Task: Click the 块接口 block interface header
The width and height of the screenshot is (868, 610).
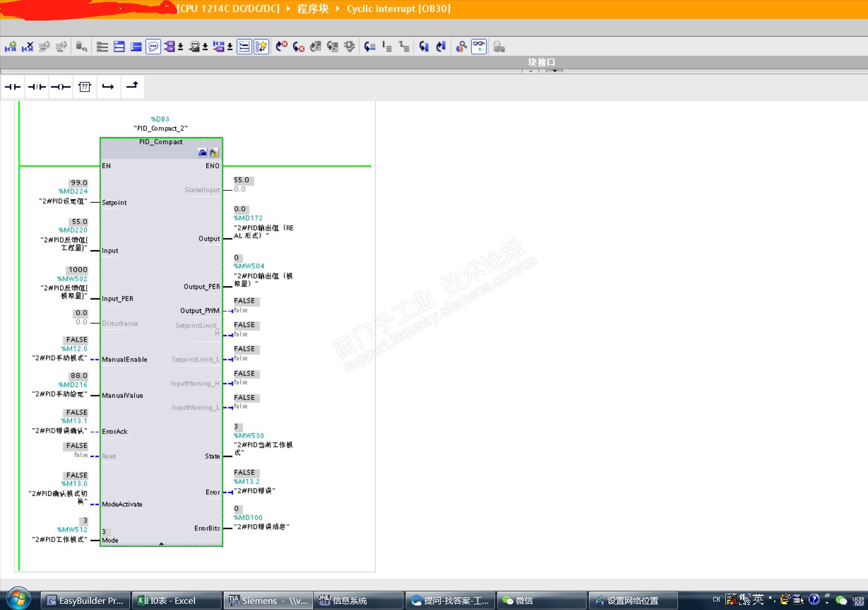Action: click(x=541, y=62)
